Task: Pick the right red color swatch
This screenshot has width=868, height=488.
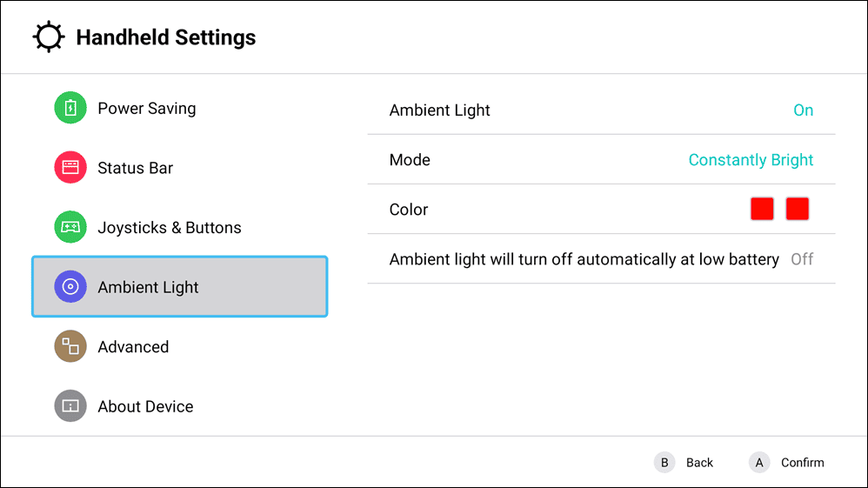Action: point(798,209)
